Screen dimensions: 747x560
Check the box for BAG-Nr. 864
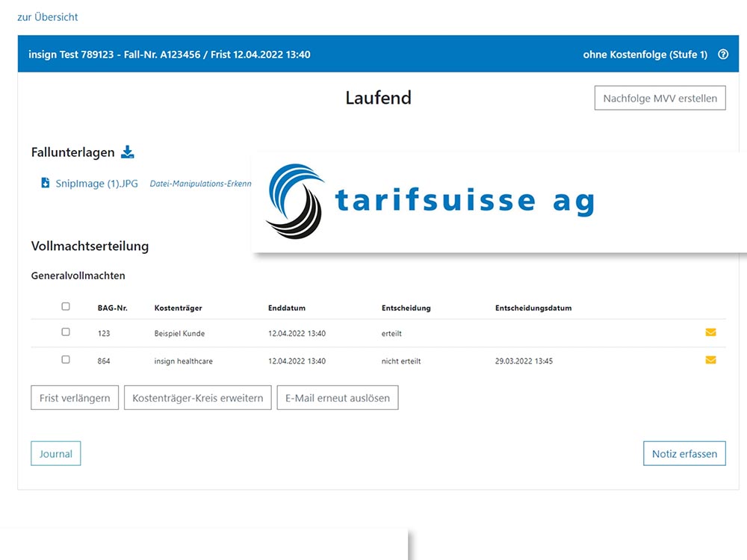[x=66, y=360]
